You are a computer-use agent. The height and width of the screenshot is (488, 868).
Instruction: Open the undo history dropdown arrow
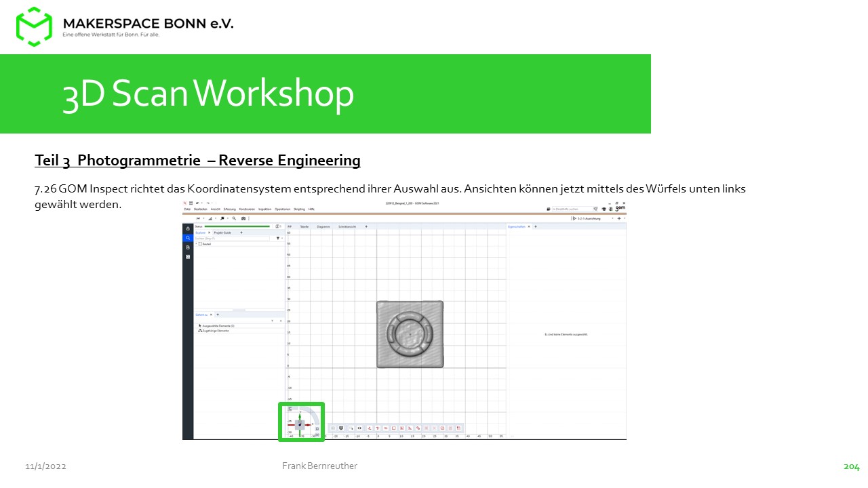pos(202,203)
